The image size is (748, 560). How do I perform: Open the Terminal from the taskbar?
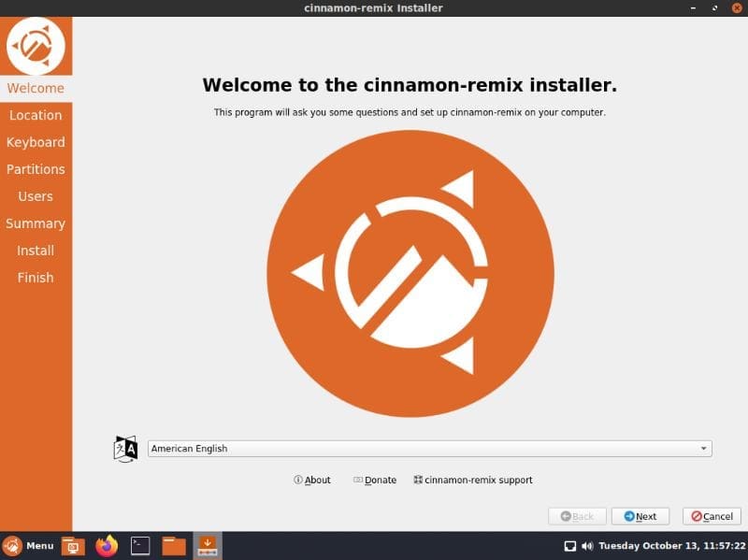pyautogui.click(x=140, y=546)
